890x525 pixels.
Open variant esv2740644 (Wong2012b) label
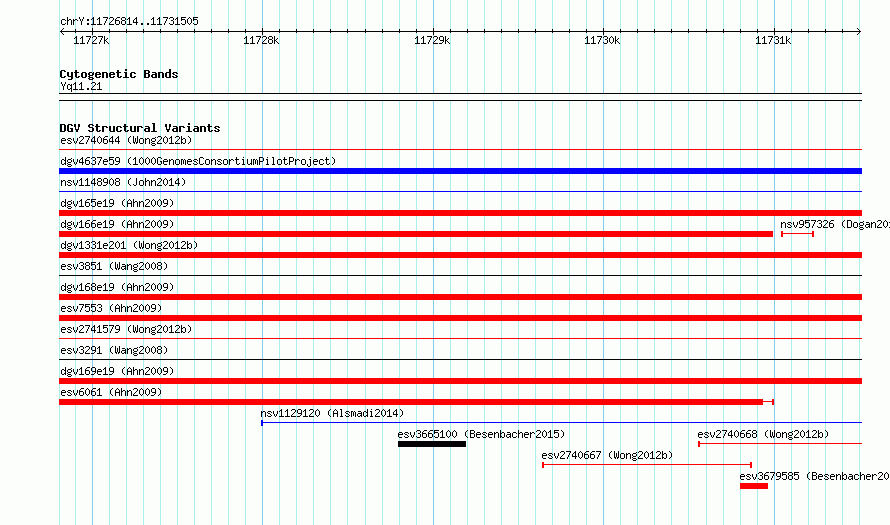(126, 140)
